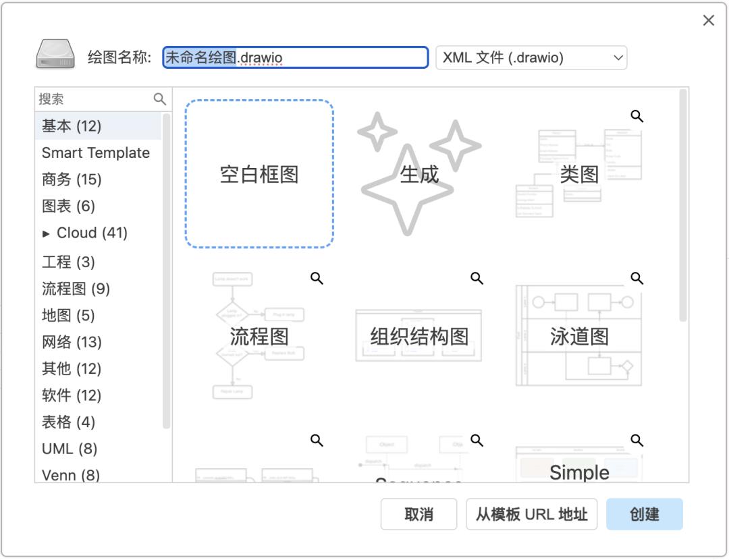Click the hard drive storage icon
The height and width of the screenshot is (560, 729).
(55, 55)
